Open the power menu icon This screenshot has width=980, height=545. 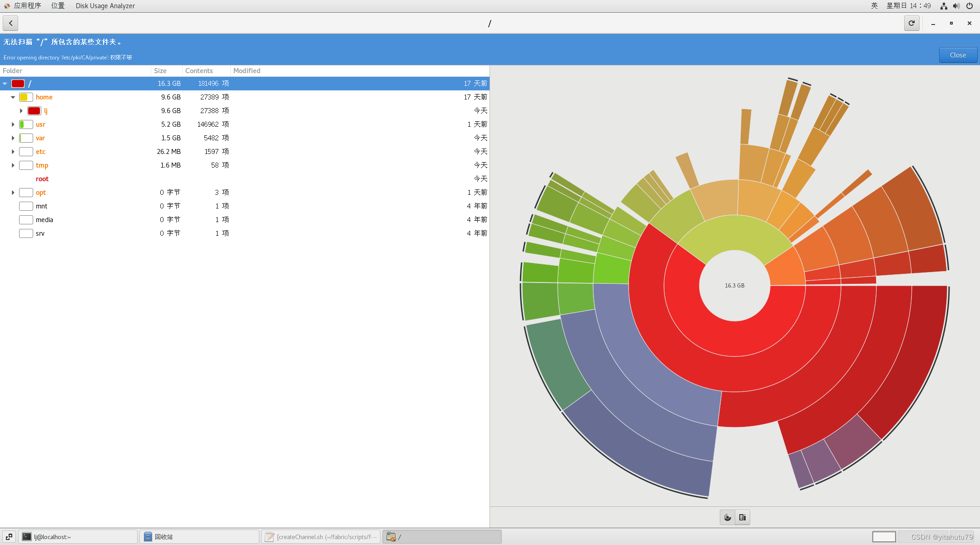[x=970, y=6]
